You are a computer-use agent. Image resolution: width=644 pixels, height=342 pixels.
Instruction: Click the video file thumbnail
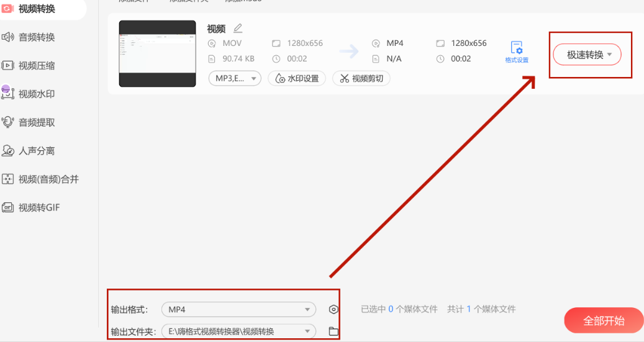coord(157,54)
